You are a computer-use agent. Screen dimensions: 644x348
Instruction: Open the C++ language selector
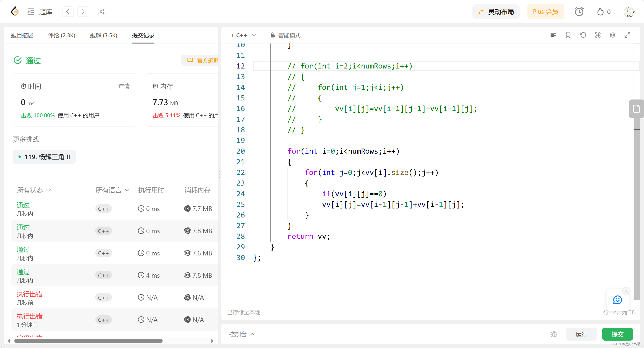click(246, 35)
